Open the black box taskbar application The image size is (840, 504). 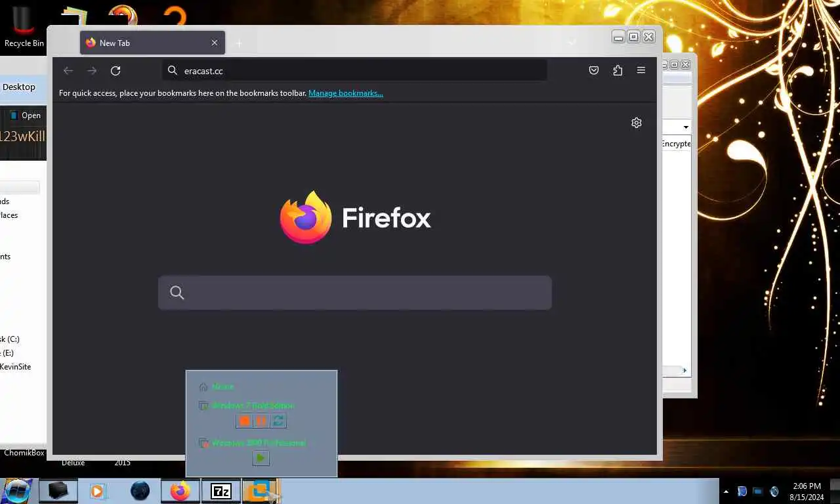click(x=58, y=491)
